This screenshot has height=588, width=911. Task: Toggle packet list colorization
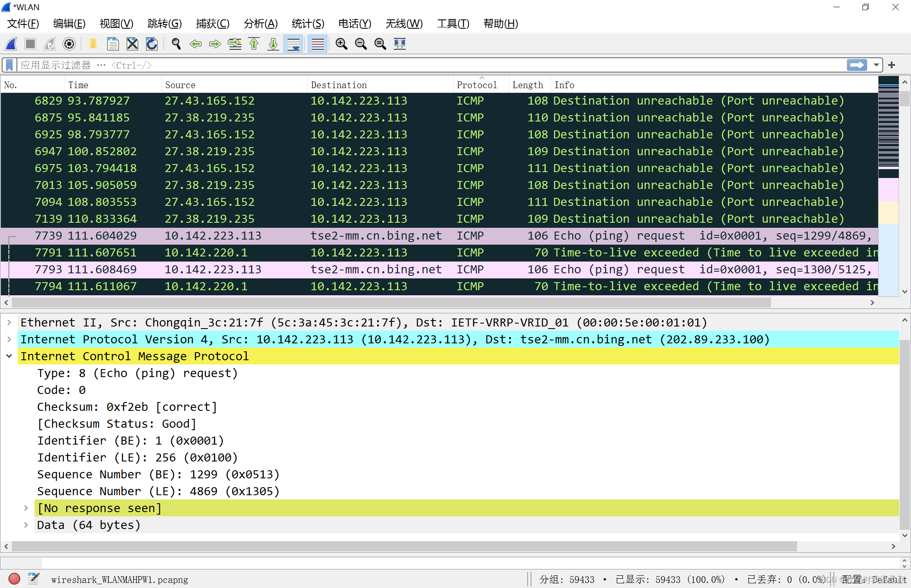pyautogui.click(x=318, y=44)
